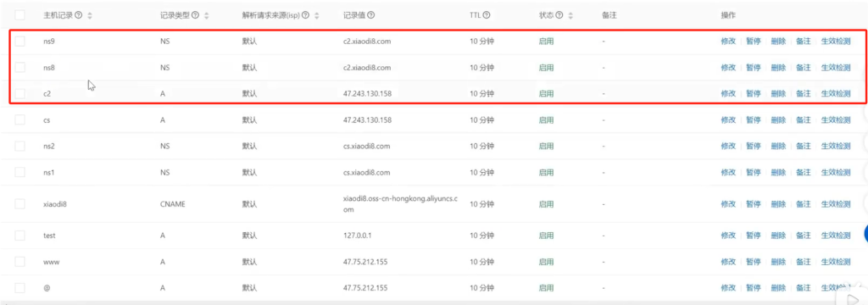This screenshot has height=305, width=868.
Task: Open help icon next to 记录类型 header
Action: click(195, 15)
